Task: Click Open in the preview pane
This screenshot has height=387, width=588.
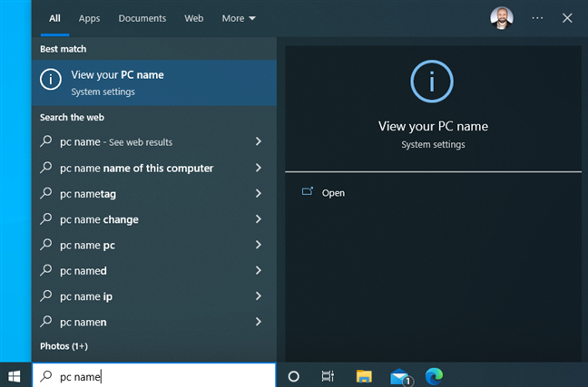Action: point(333,193)
